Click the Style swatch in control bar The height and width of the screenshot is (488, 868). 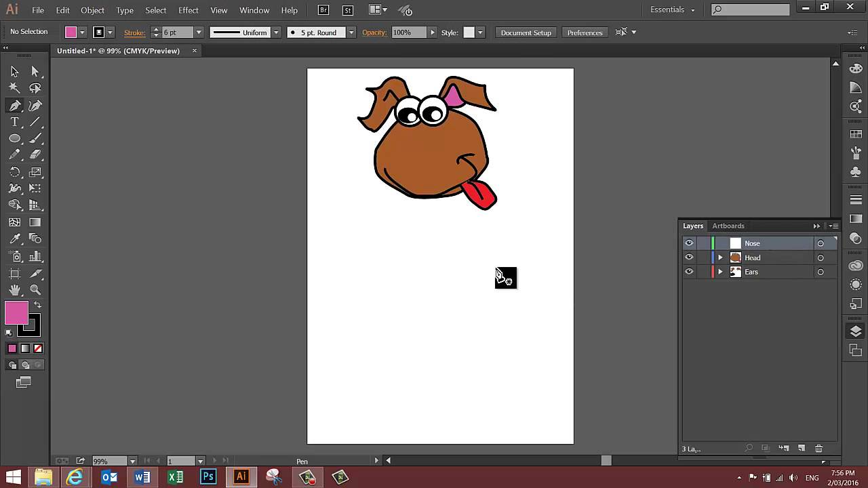[469, 33]
